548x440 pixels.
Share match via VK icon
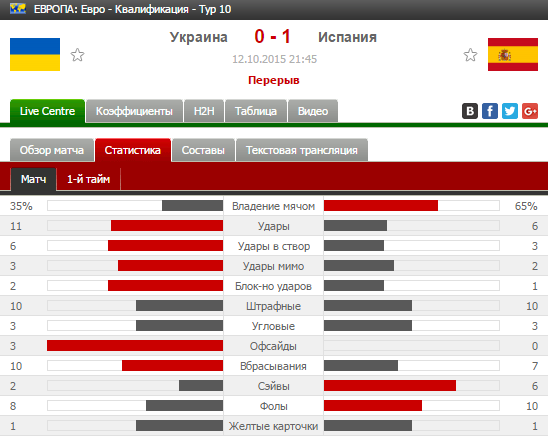point(470,111)
